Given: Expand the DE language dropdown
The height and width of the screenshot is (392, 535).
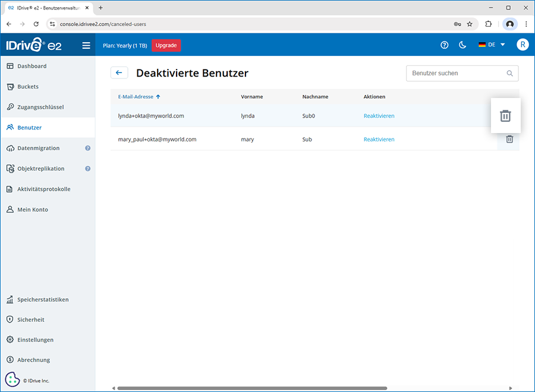Looking at the screenshot, I should coord(492,45).
